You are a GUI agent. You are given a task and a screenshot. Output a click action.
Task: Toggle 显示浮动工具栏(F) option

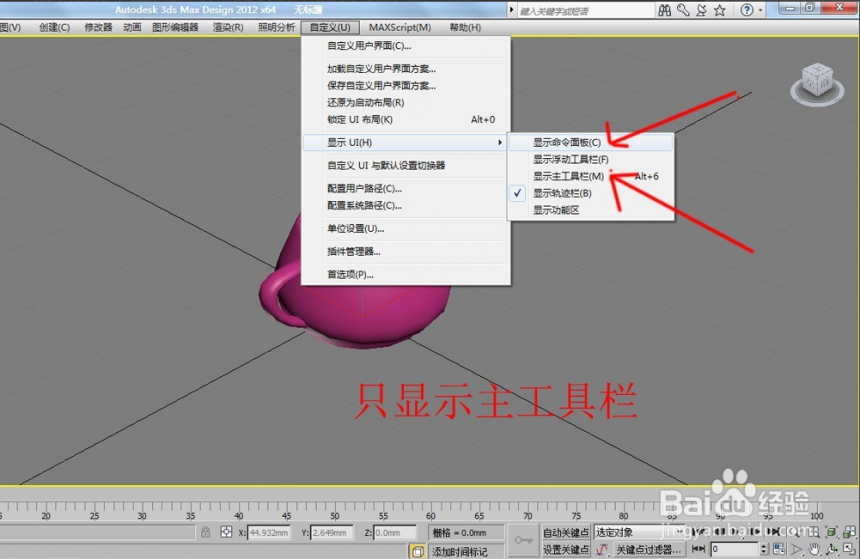point(591,160)
